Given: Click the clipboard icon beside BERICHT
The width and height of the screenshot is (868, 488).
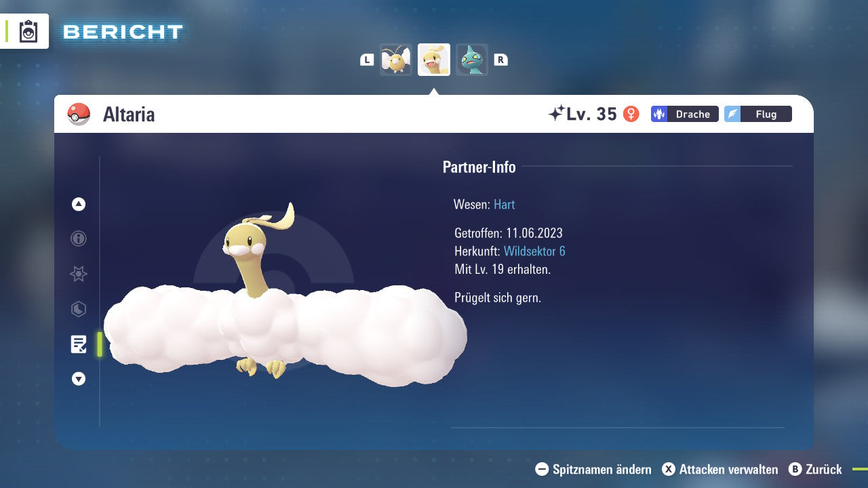Looking at the screenshot, I should [x=27, y=31].
